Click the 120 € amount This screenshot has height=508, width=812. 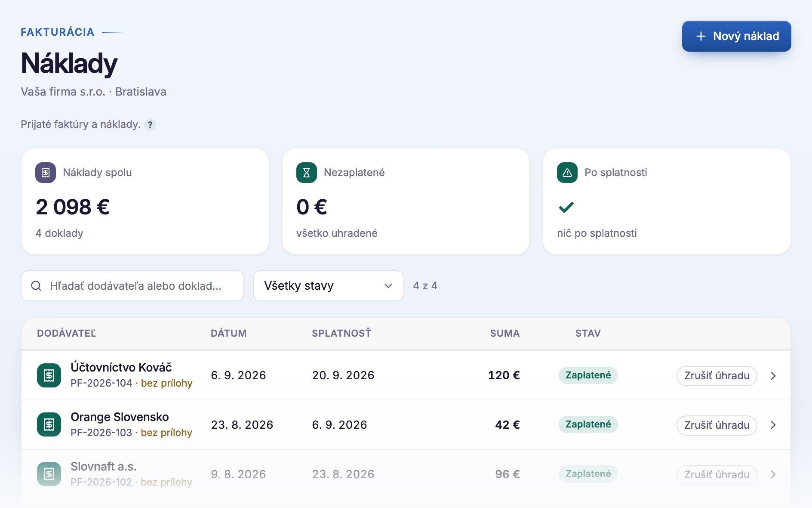tap(504, 375)
